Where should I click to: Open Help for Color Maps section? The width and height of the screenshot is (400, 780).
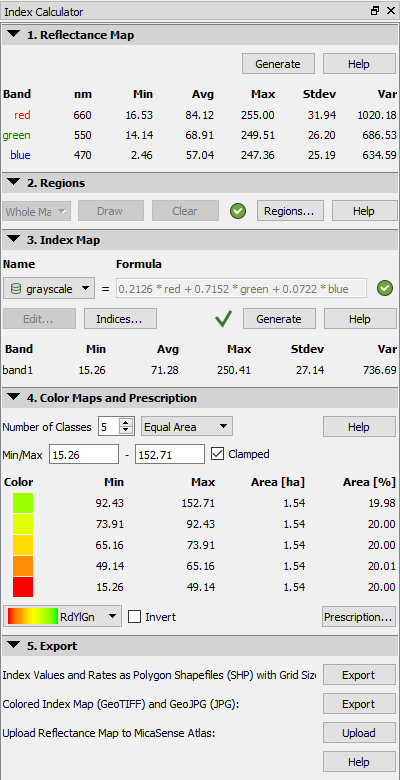point(359,427)
